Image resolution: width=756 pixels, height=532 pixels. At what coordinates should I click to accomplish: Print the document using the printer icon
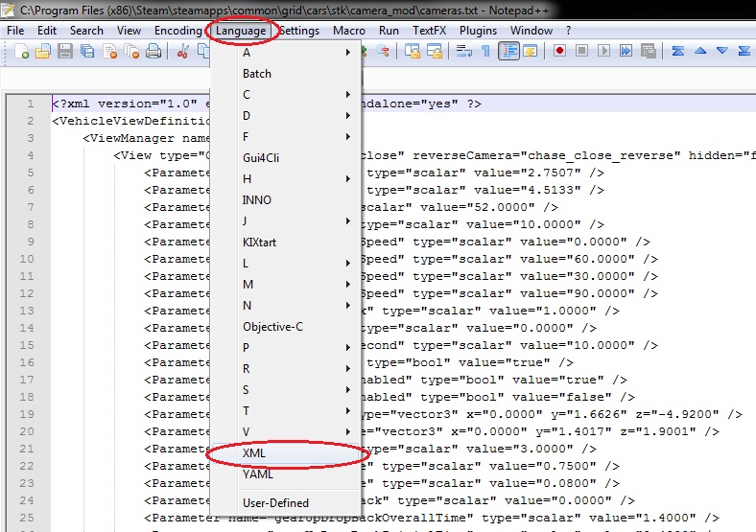click(154, 51)
